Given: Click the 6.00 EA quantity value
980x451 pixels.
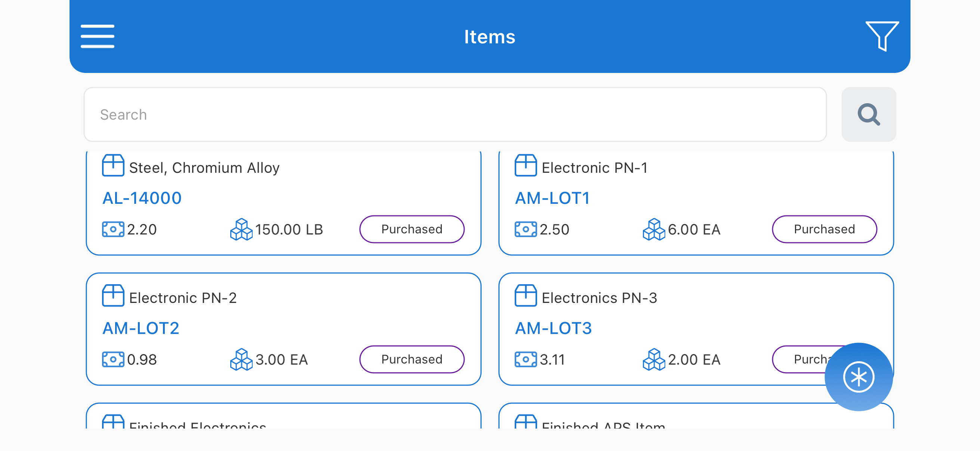Looking at the screenshot, I should (694, 230).
